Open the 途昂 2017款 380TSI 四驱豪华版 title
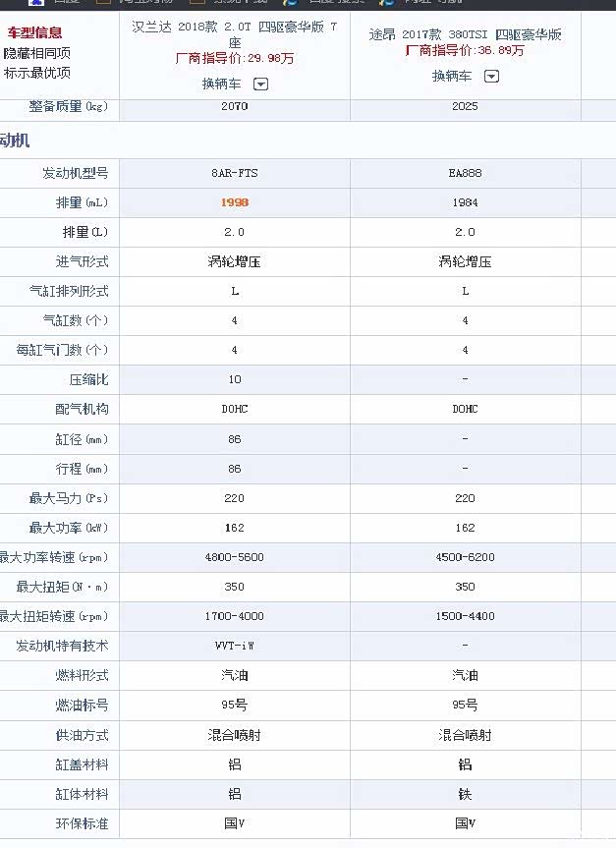The image size is (616, 848). coord(465,34)
